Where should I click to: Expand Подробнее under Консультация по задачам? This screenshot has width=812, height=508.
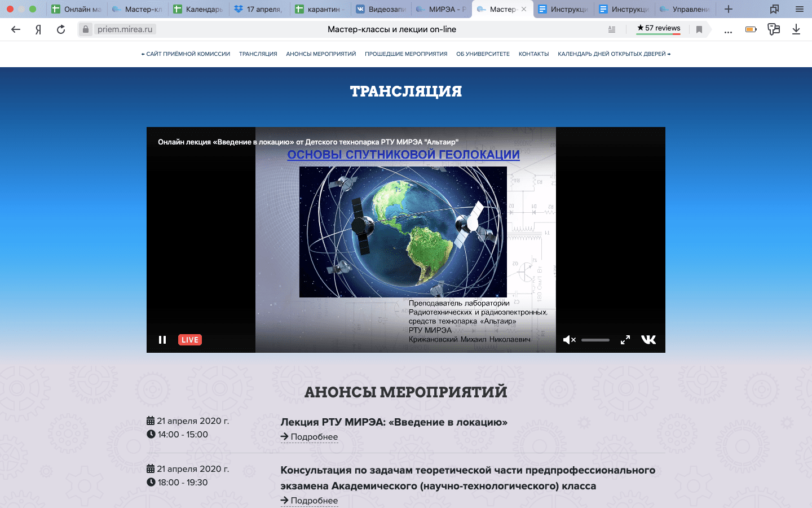310,501
